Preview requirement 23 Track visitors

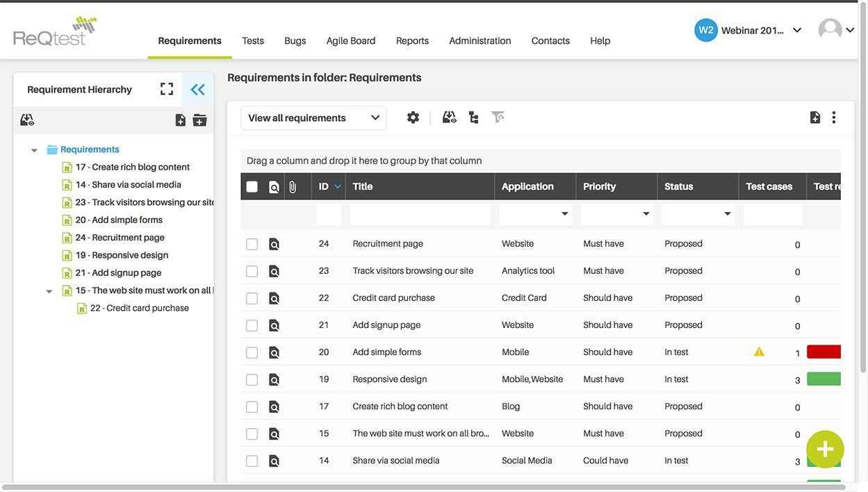(x=275, y=272)
